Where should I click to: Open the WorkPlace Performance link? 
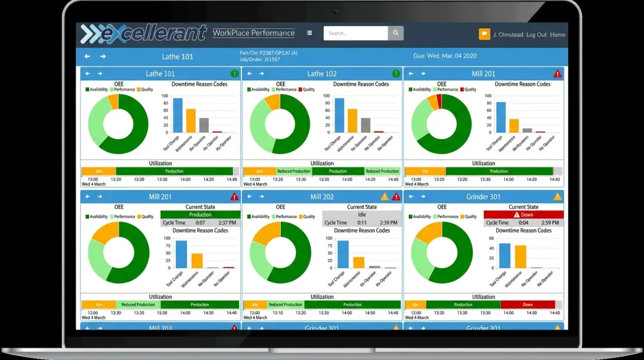tap(253, 33)
